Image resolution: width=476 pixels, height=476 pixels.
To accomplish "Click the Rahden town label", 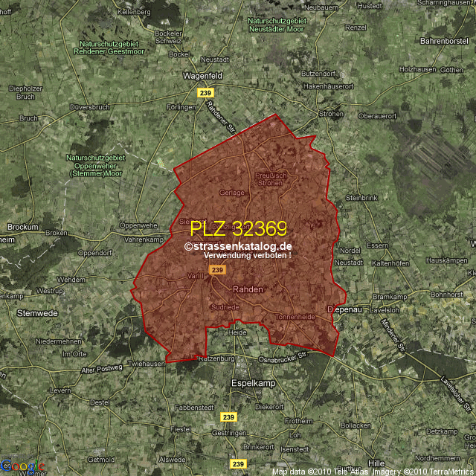I will [248, 289].
